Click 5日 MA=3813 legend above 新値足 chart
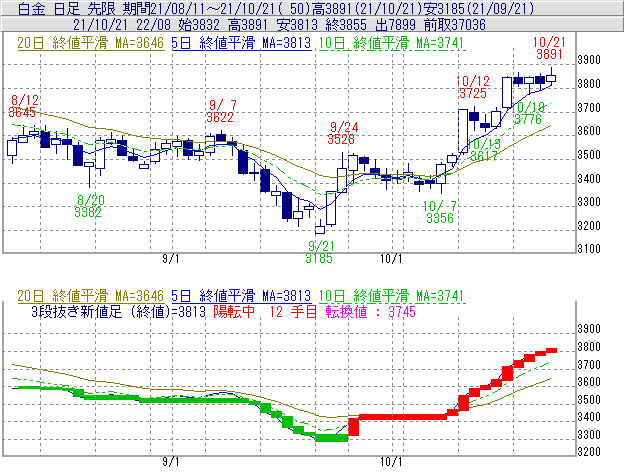Screen dimensions: 624x475 pyautogui.click(x=241, y=296)
